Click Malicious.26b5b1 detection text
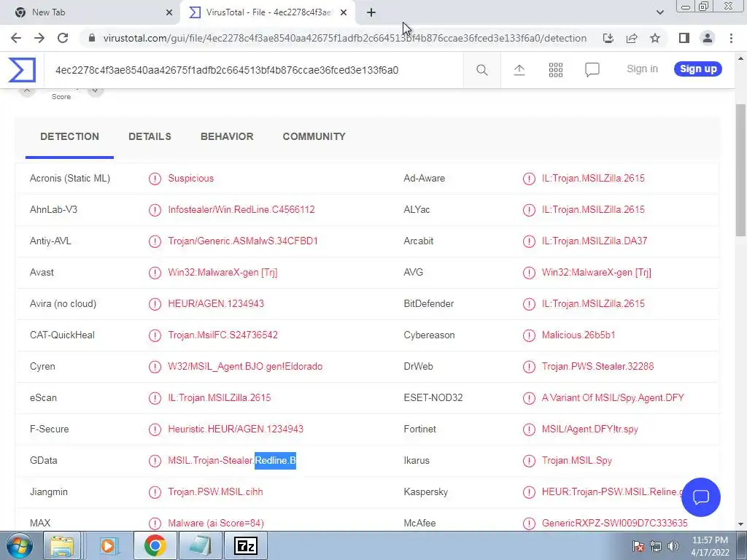 tap(578, 335)
